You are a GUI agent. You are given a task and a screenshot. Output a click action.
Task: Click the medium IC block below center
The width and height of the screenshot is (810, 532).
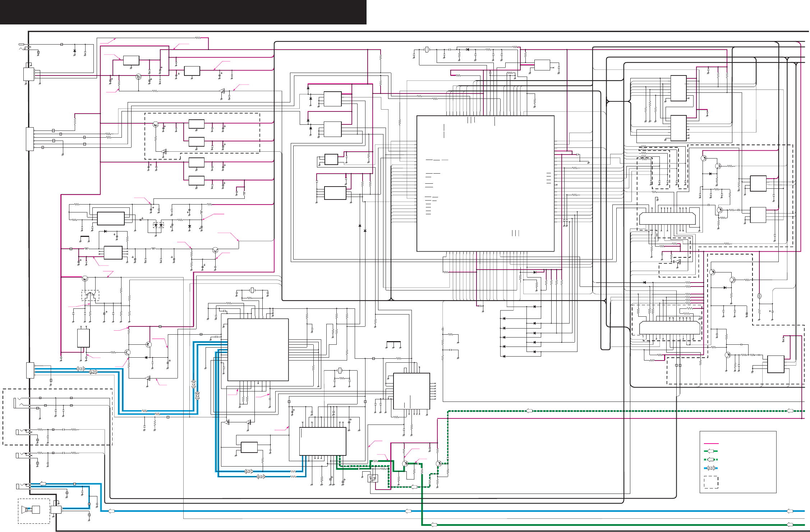coord(258,349)
